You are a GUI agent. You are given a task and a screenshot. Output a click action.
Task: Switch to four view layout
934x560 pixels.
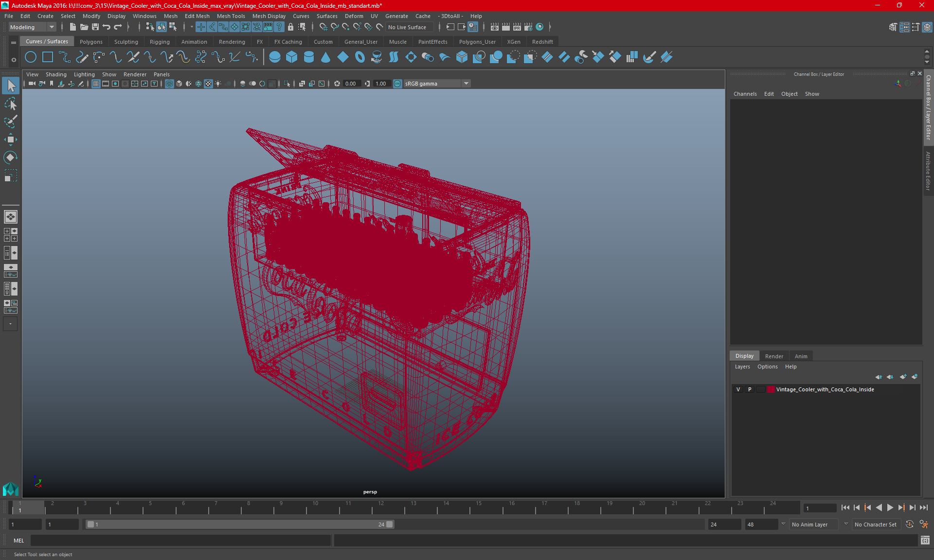11,235
